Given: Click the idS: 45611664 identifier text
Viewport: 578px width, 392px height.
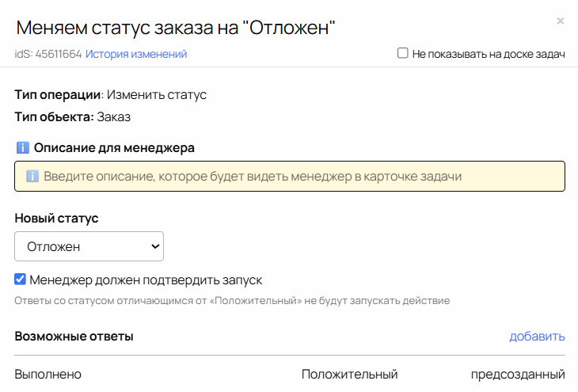Looking at the screenshot, I should point(48,54).
